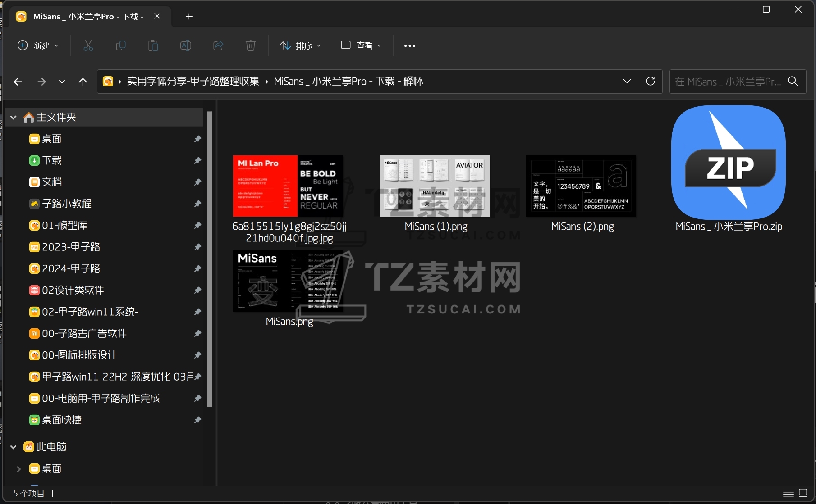The height and width of the screenshot is (504, 816).
Task: Click the search magnifier icon
Action: 793,81
